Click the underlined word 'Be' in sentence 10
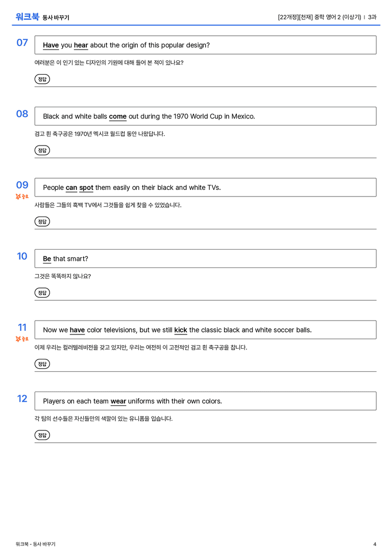392x555 pixels. (x=47, y=259)
